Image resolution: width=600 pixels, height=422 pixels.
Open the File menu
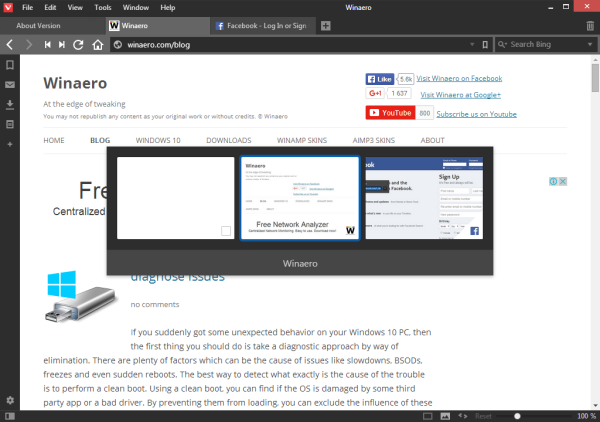click(28, 7)
